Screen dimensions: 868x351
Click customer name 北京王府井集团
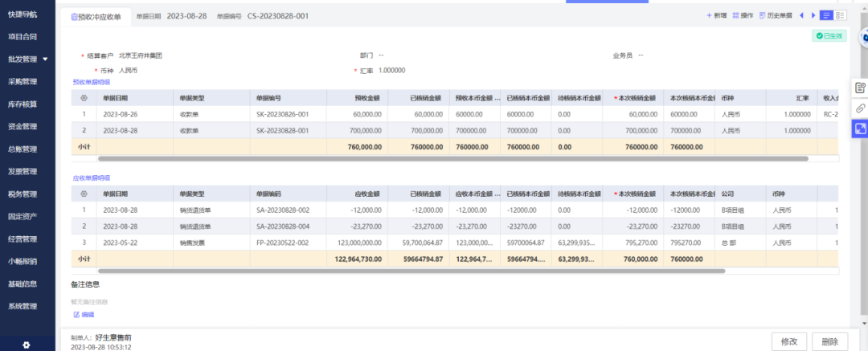coord(141,55)
